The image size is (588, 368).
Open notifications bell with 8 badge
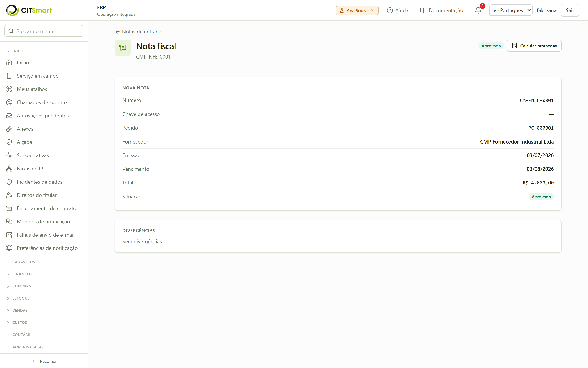coord(478,10)
